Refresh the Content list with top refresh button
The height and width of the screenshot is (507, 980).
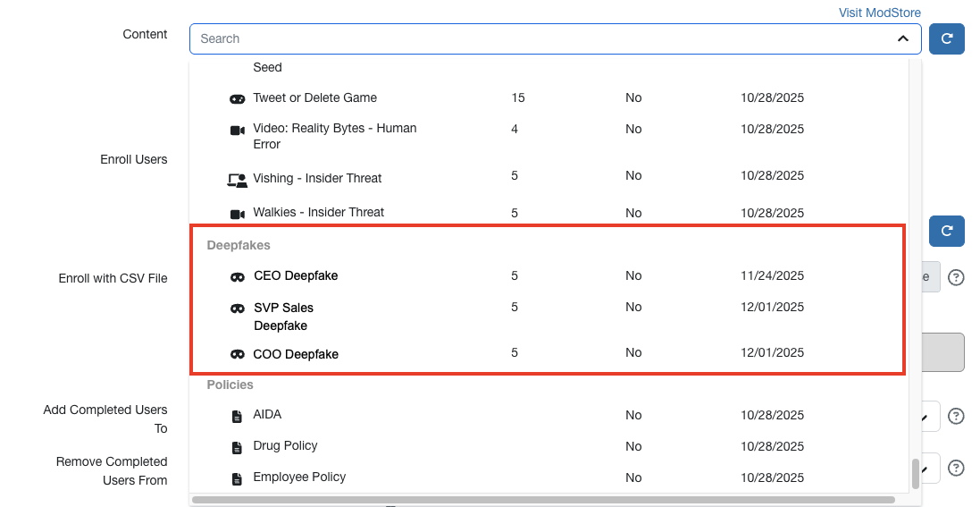[947, 38]
